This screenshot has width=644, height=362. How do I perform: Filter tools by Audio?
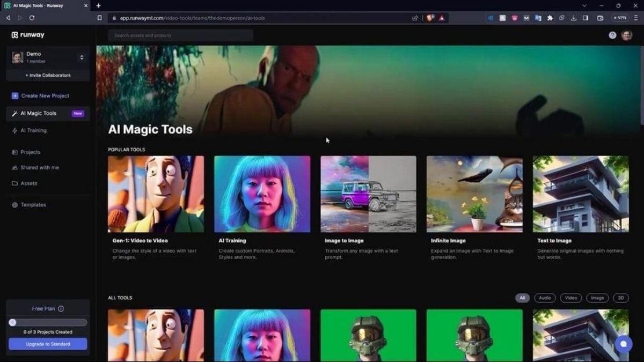coord(545,298)
